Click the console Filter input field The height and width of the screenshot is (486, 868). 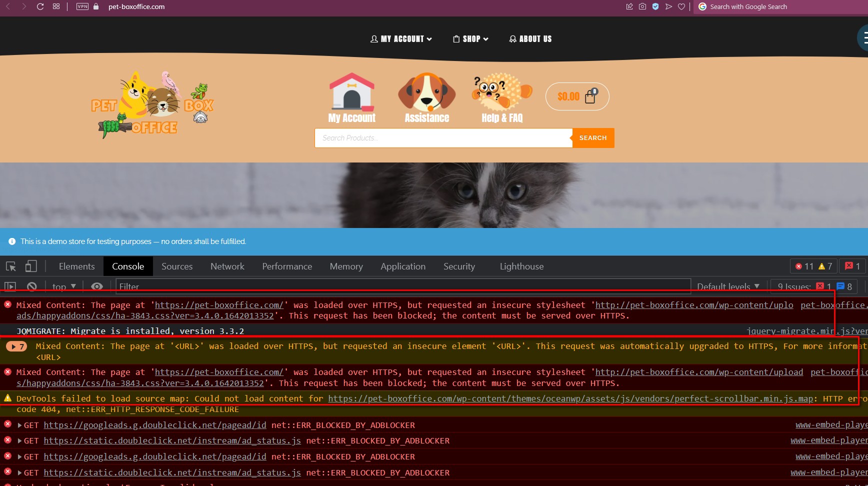(x=403, y=286)
